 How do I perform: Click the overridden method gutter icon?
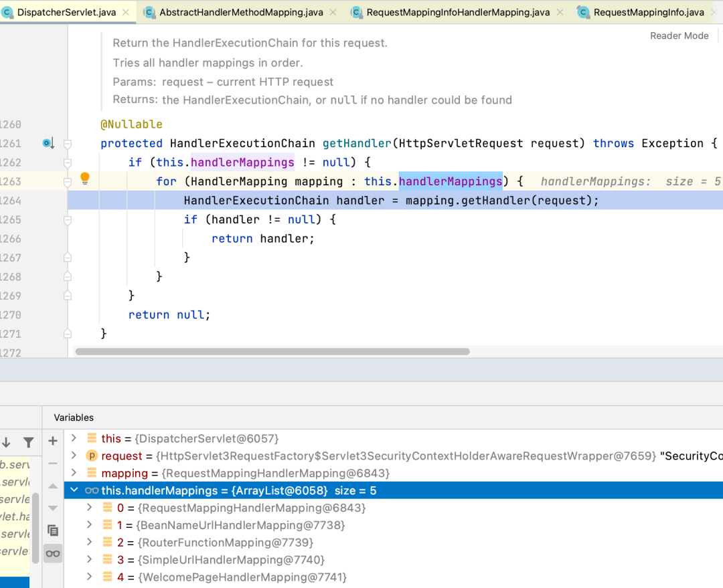click(48, 143)
